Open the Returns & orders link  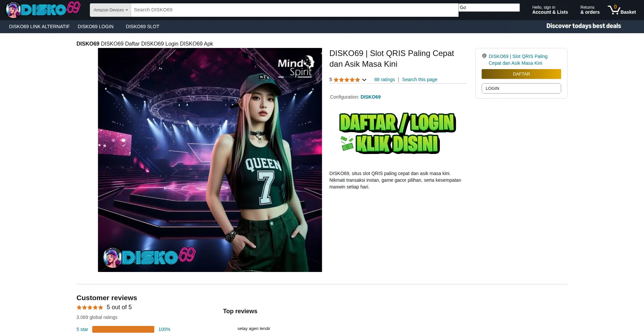(x=590, y=10)
